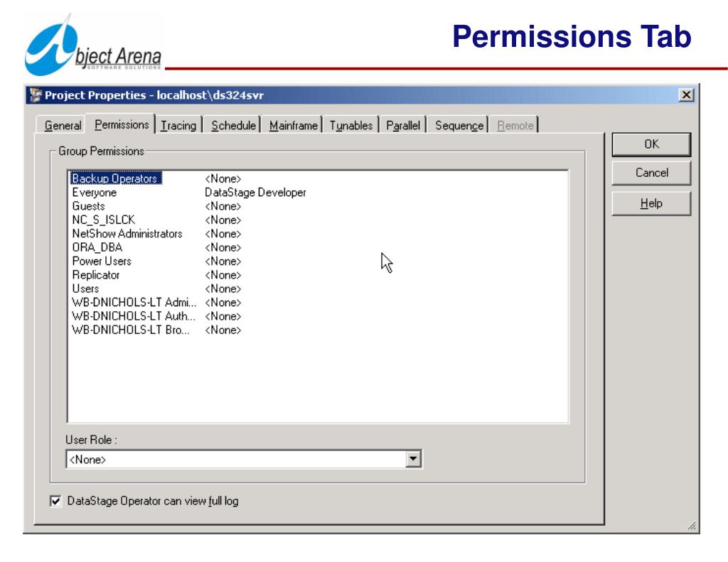Open the Sequence tab

point(459,125)
